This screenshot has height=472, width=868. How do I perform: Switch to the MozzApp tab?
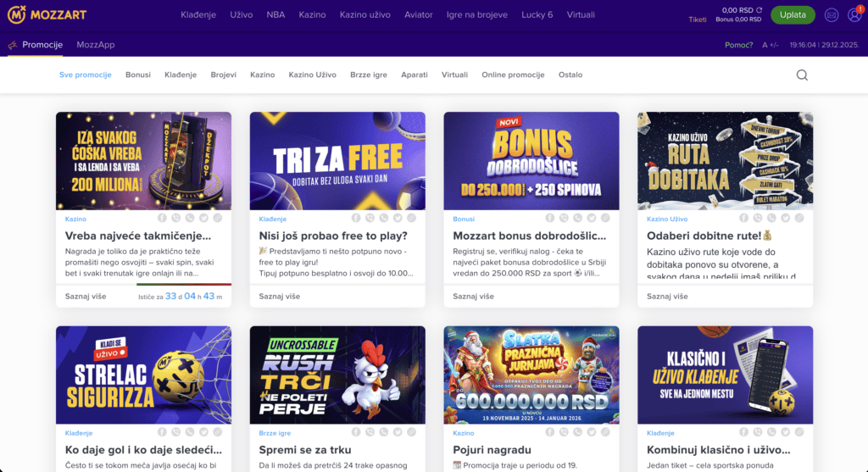pyautogui.click(x=95, y=45)
